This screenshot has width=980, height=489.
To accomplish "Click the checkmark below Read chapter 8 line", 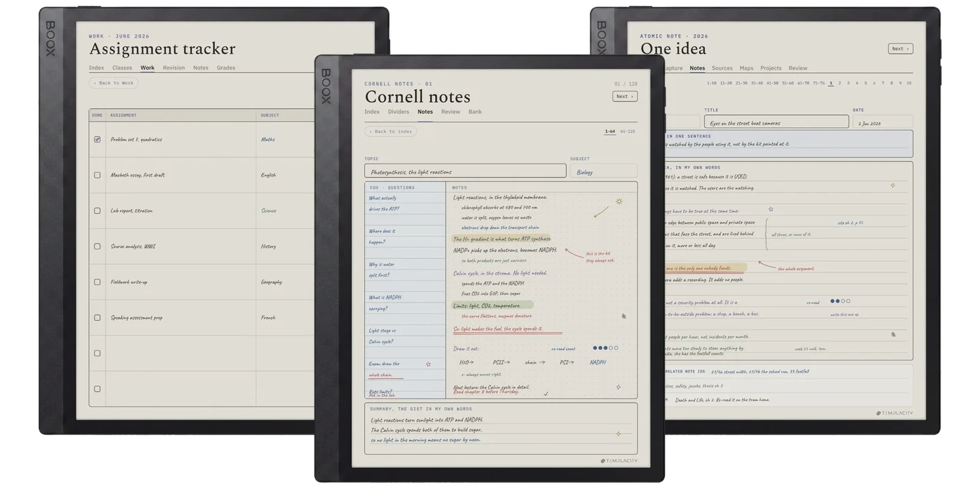I will (546, 394).
